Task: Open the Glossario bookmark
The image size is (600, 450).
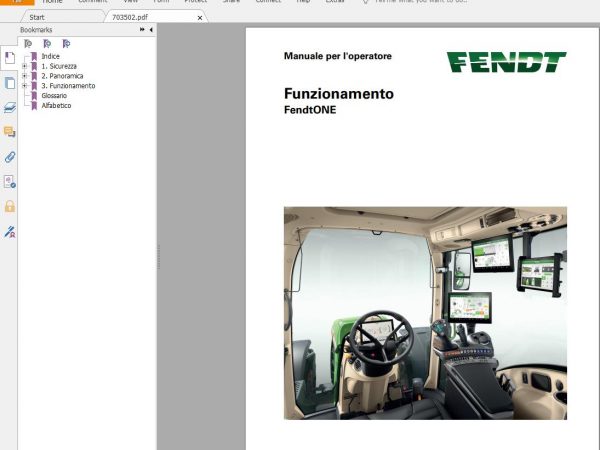Action: (54, 96)
